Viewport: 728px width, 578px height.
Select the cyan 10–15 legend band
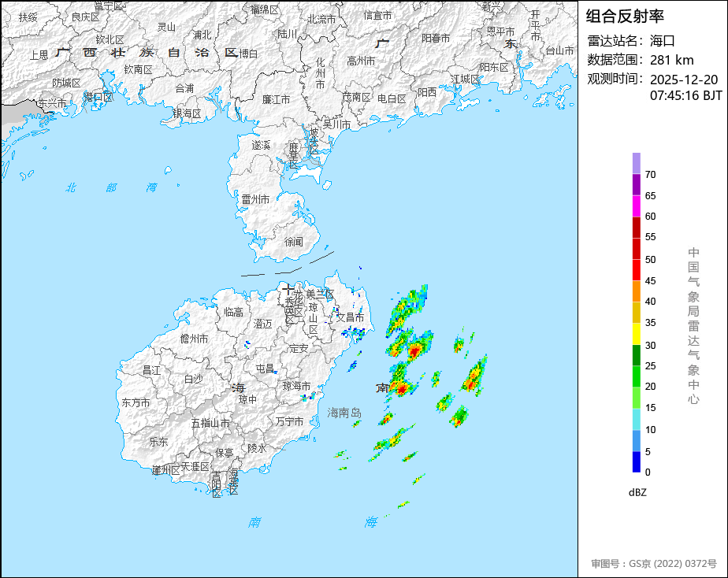(x=637, y=420)
